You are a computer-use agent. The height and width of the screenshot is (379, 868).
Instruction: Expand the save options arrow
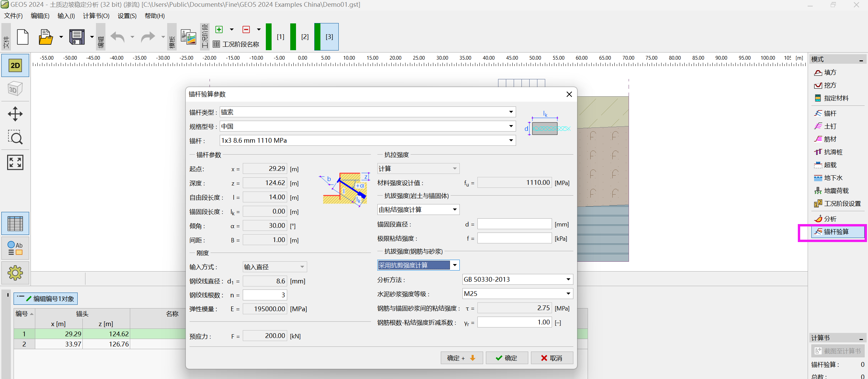(92, 37)
